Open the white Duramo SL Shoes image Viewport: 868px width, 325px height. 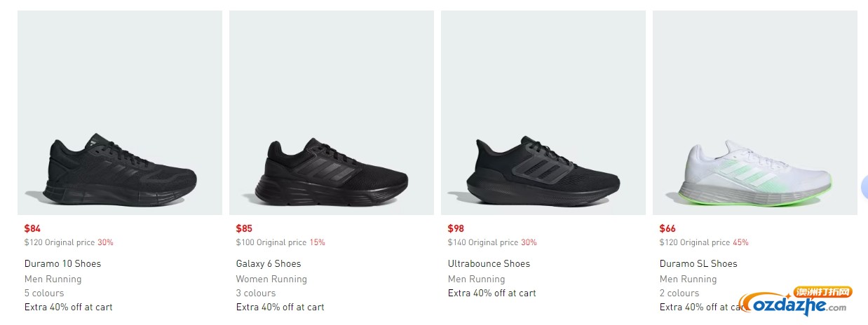click(755, 112)
